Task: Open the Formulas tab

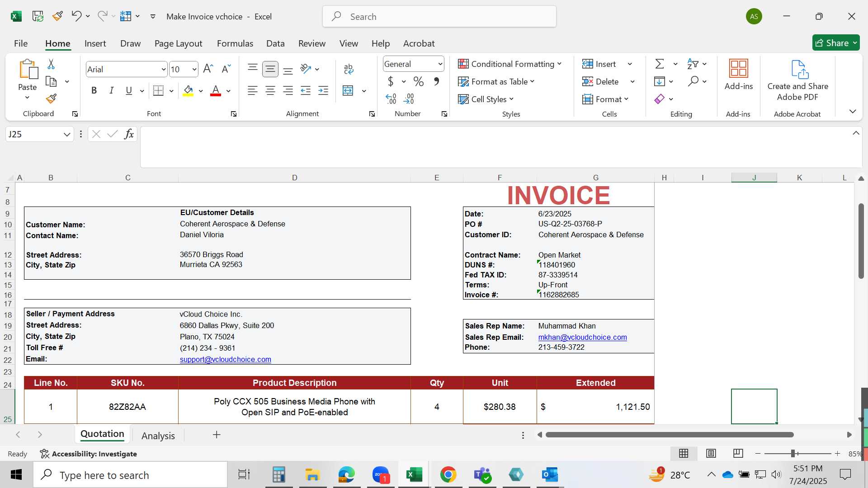Action: point(235,43)
